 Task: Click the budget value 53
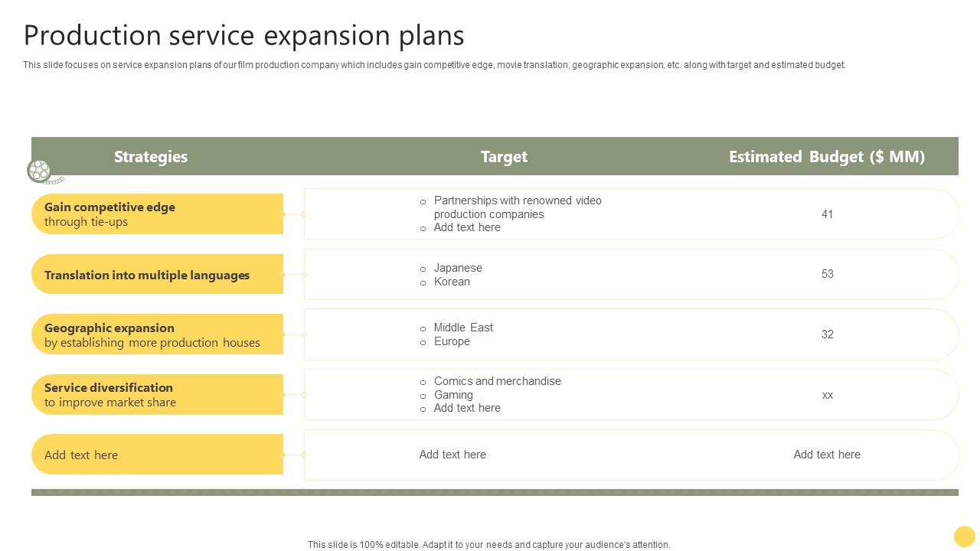(827, 274)
